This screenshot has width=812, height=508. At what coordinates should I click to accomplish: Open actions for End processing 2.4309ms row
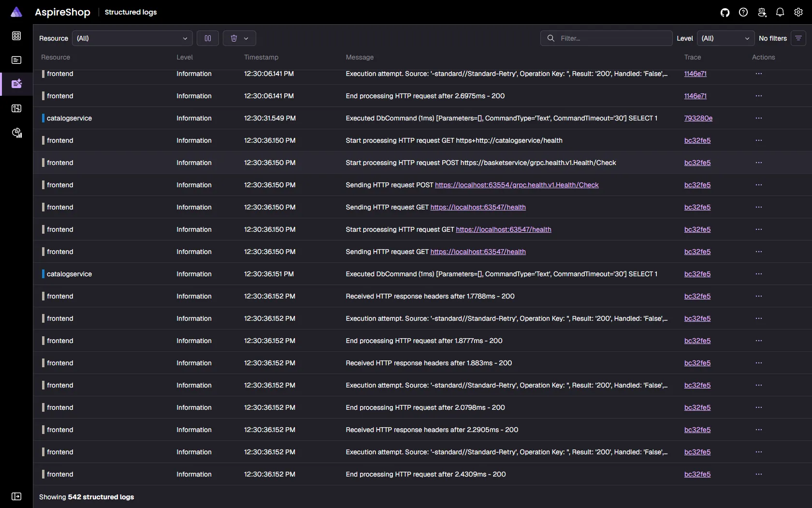click(759, 474)
